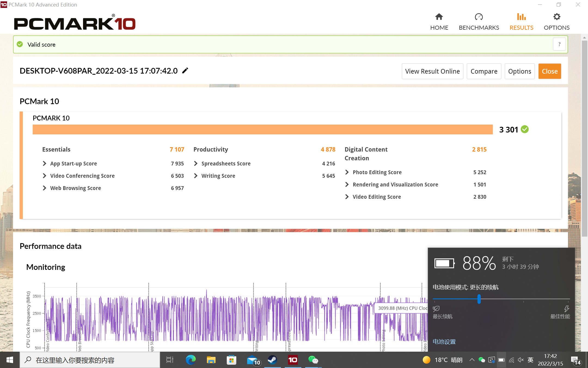Edit result name with pencil icon

click(185, 71)
